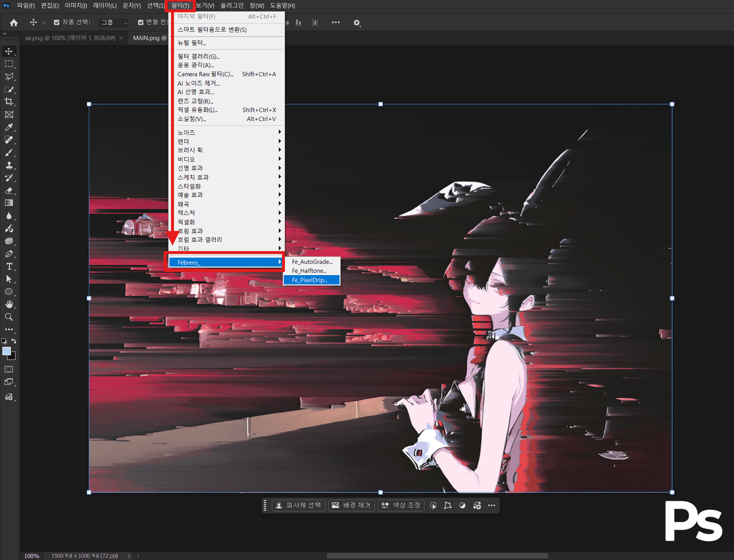Select the Gradient tool
The image size is (734, 560).
[x=9, y=203]
